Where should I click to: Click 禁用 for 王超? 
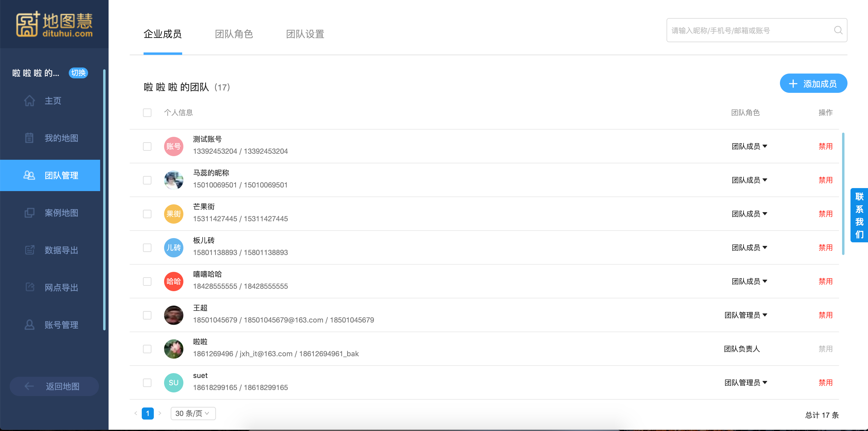pos(825,315)
